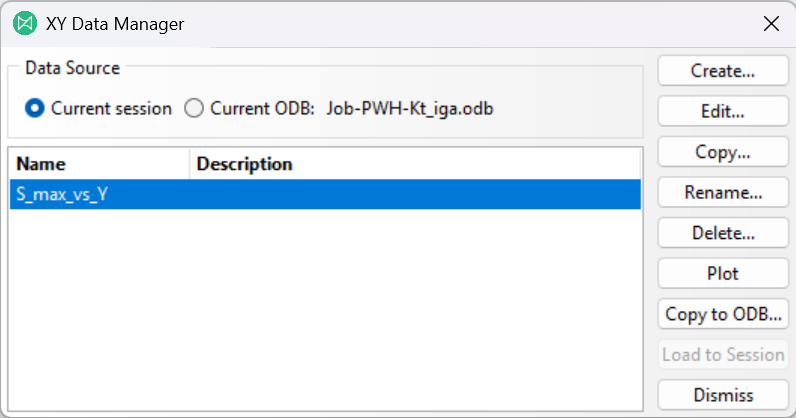
Task: Open the Create... XY data dialog
Action: [723, 71]
